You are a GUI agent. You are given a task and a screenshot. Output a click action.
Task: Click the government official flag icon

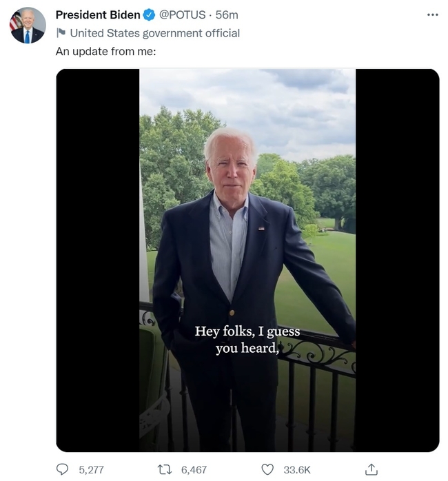pos(60,32)
